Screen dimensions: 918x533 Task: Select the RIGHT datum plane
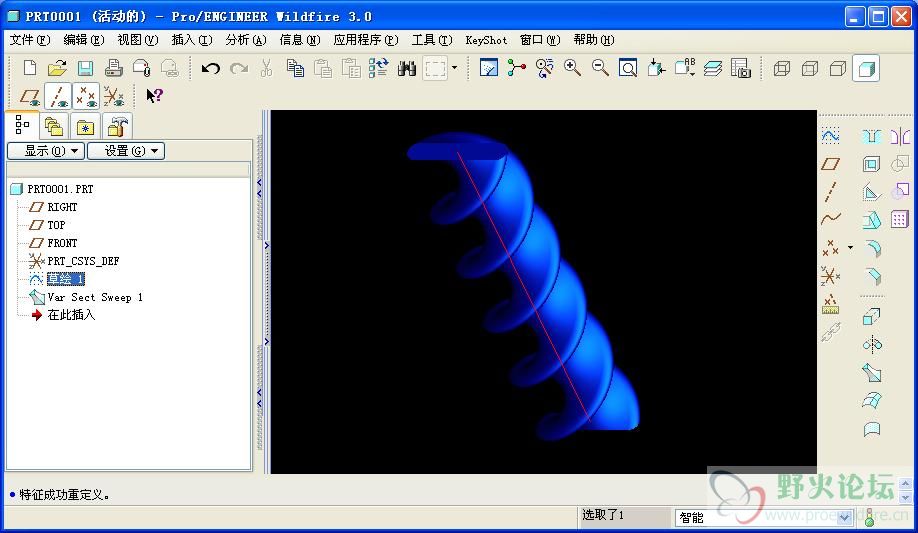62,207
